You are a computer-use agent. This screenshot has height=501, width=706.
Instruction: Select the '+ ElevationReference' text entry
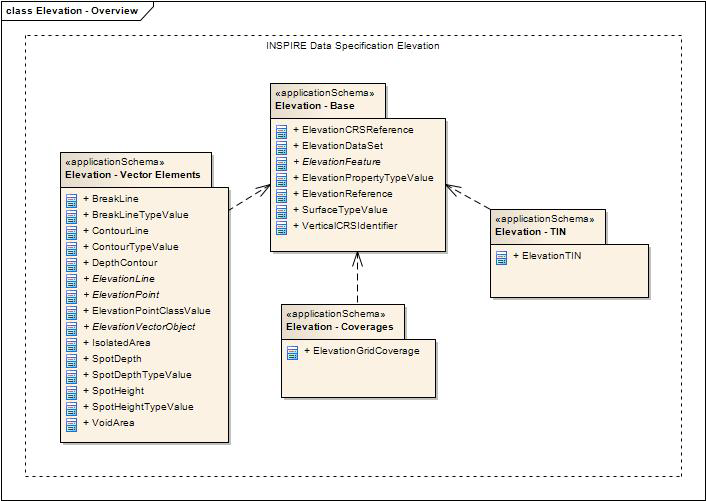343,194
